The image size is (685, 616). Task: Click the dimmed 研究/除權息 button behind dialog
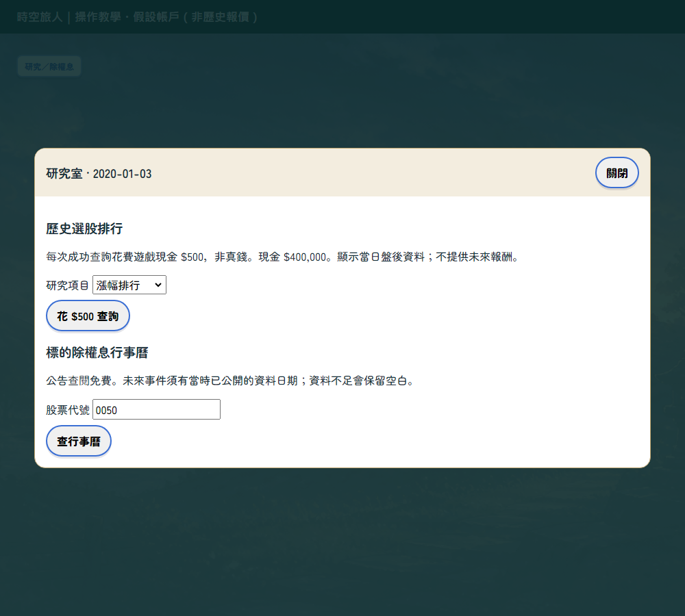(x=49, y=66)
